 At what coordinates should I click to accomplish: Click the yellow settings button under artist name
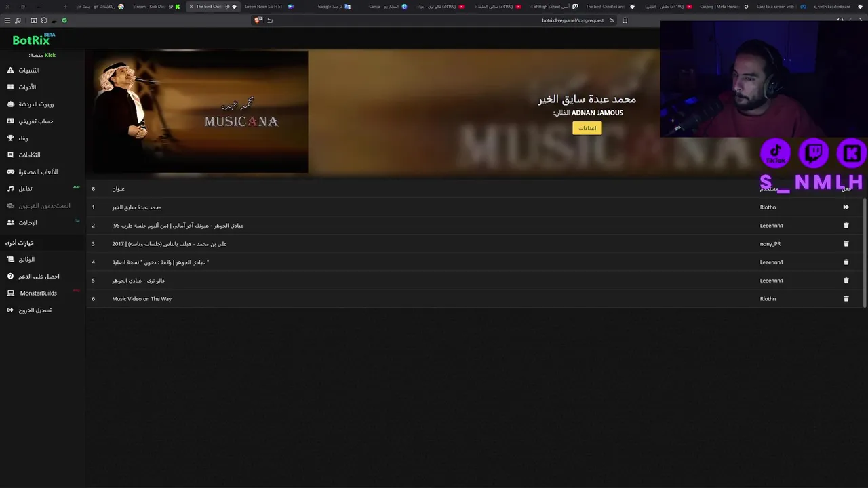(587, 128)
